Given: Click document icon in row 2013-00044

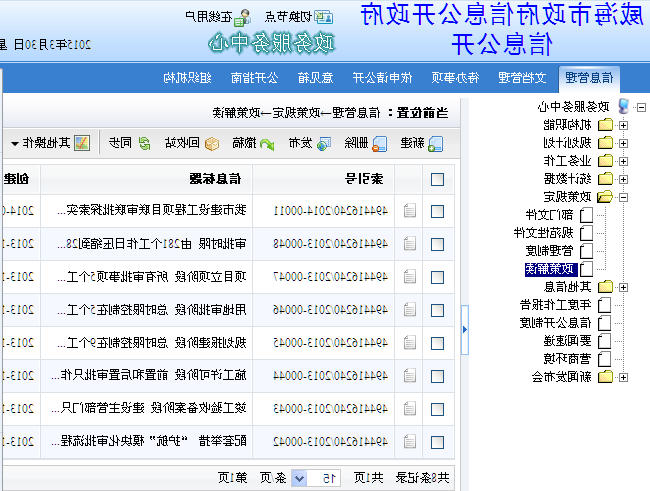Looking at the screenshot, I should click(x=410, y=376).
